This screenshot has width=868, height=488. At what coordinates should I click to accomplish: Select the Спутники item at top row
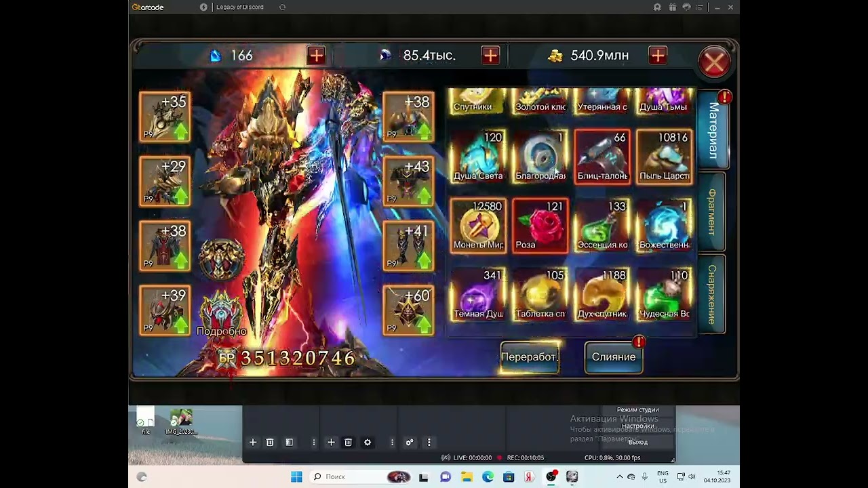[x=478, y=100]
